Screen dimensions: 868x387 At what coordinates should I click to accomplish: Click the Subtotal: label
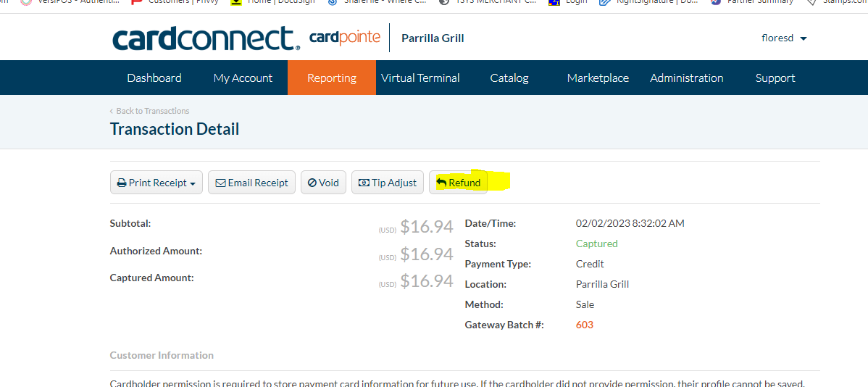[x=130, y=223]
